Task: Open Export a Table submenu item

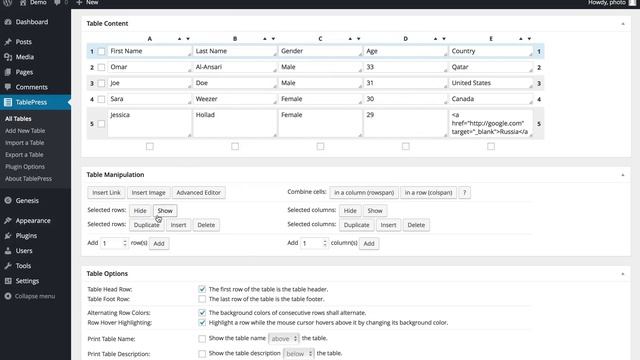Action: pos(24,155)
